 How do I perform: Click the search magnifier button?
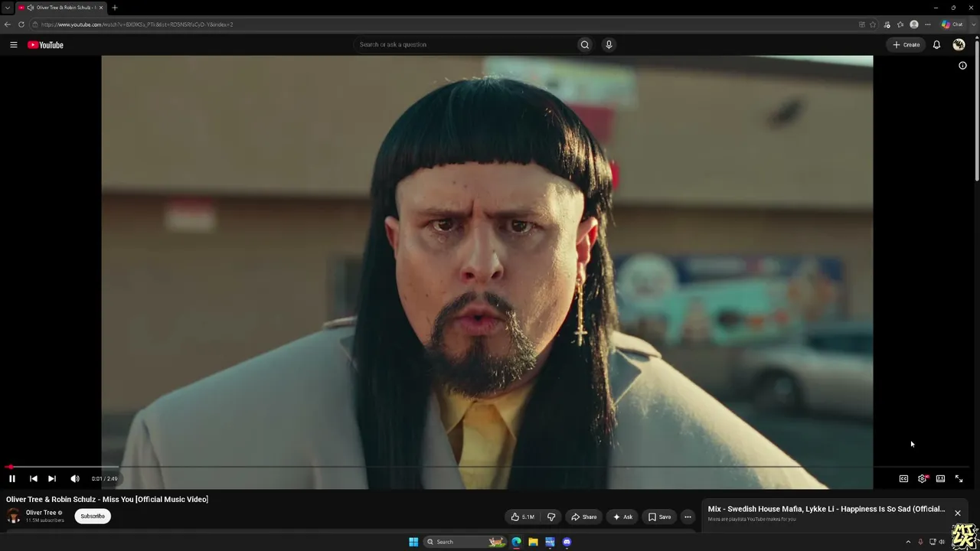coord(585,44)
